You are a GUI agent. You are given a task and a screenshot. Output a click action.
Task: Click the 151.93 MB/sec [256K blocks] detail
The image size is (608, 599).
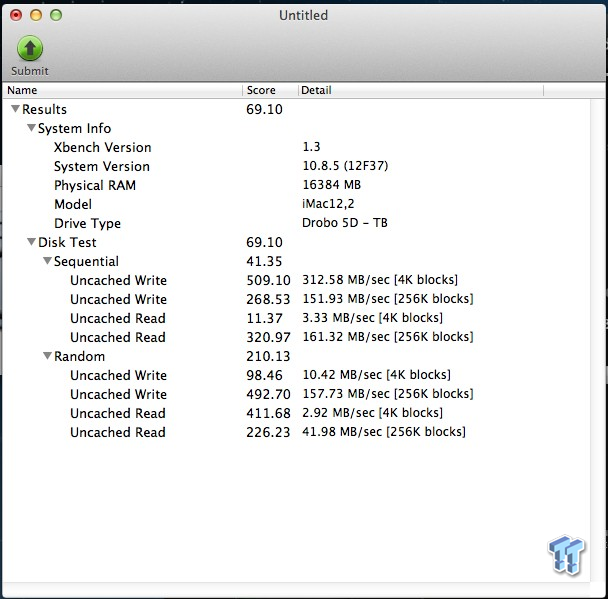tap(388, 299)
